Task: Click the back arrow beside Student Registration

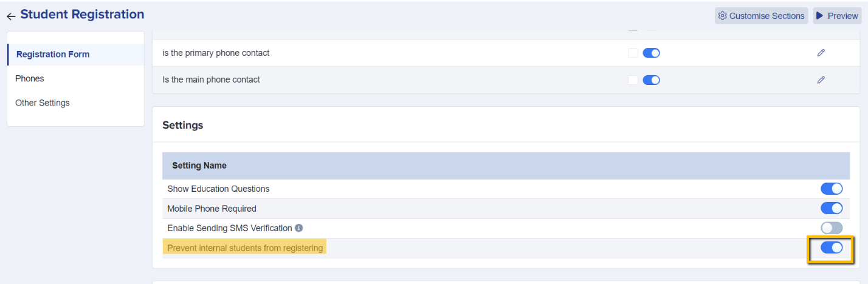Action: 11,16
